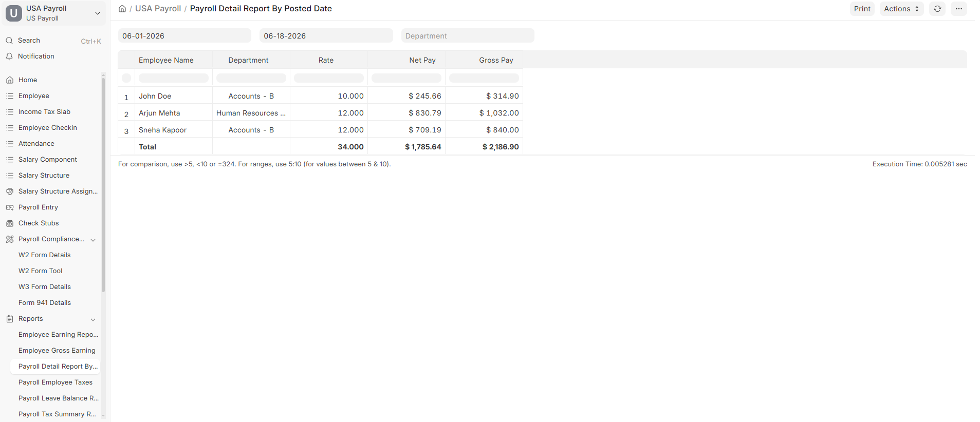Click the sidebar vertical scrollbar
Image resolution: width=980 pixels, height=422 pixels.
pos(103,185)
